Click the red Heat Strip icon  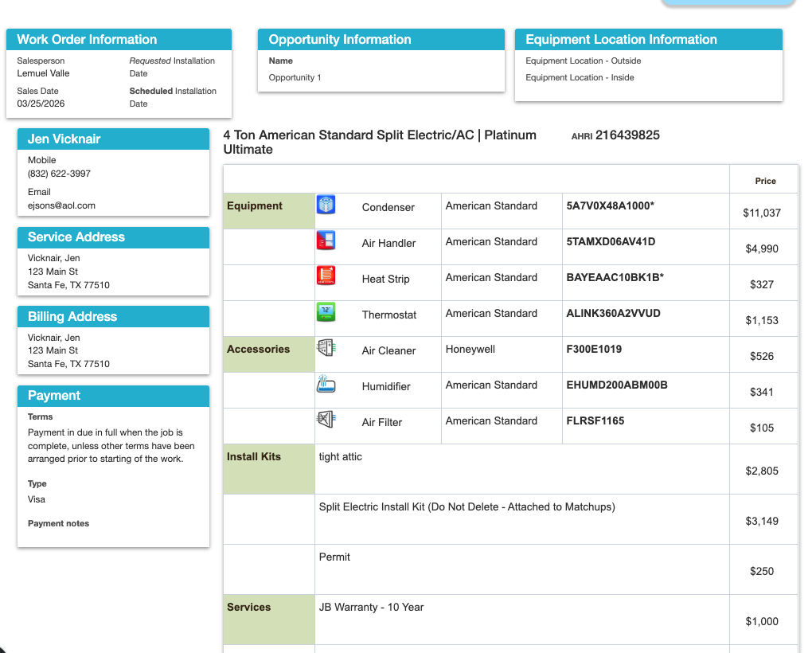coord(326,276)
